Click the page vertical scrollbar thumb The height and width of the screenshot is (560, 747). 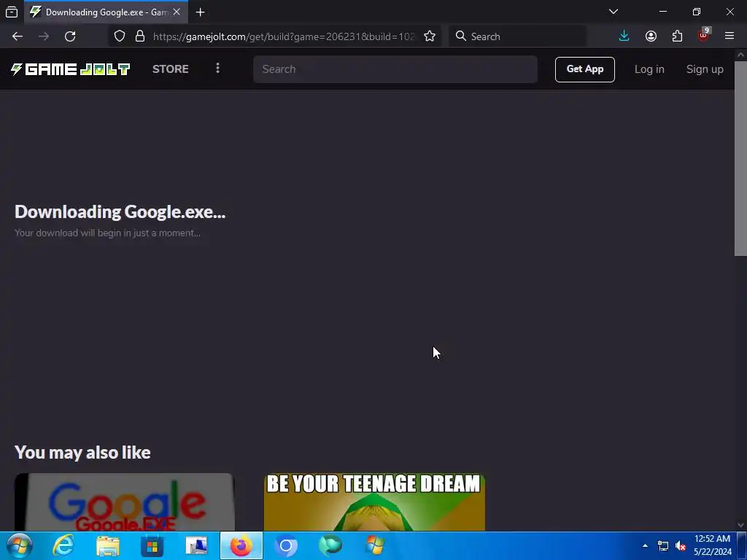(740, 158)
